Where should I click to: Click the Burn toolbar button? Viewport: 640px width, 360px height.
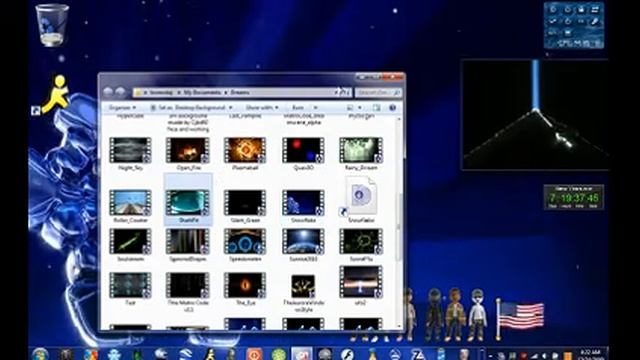point(298,108)
